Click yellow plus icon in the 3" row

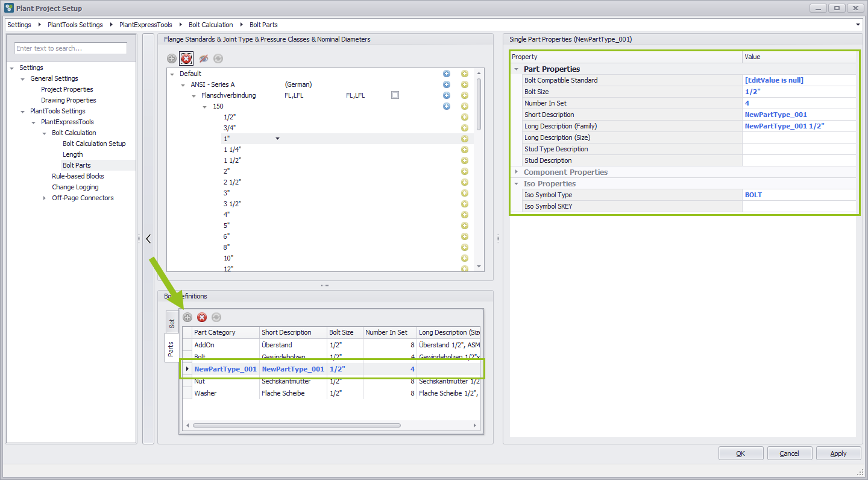pyautogui.click(x=465, y=193)
